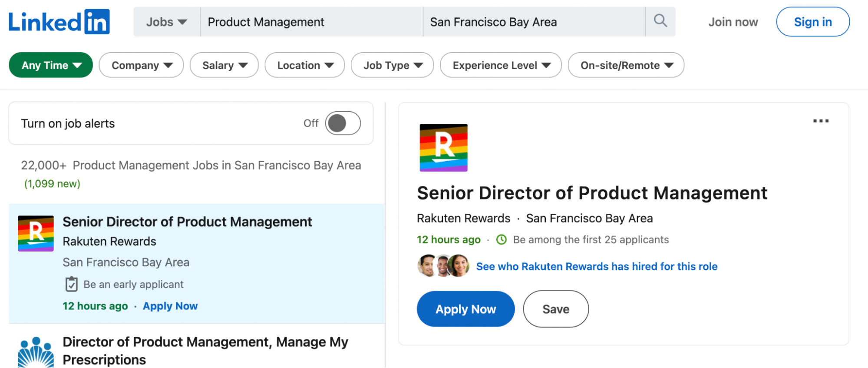Open See who Rakuten Rewards has hired link
This screenshot has width=868, height=368.
pyautogui.click(x=597, y=266)
